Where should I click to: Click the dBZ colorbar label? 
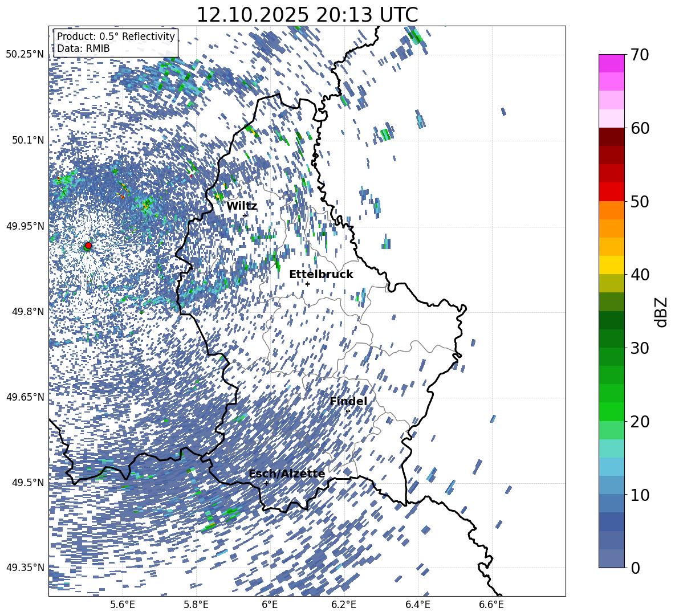click(x=662, y=312)
